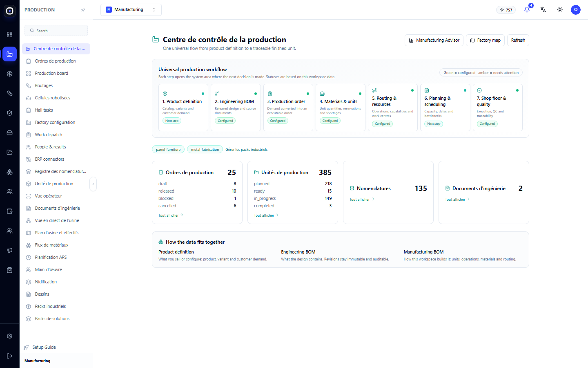Click Tout afficher under Unités de production

[266, 215]
